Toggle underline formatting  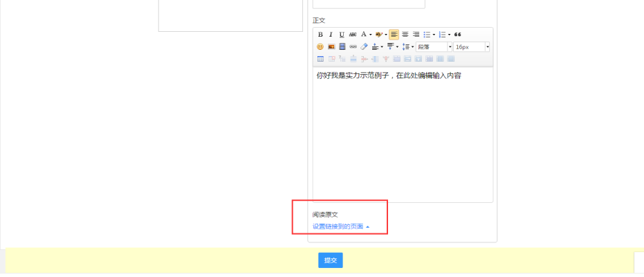pos(342,35)
